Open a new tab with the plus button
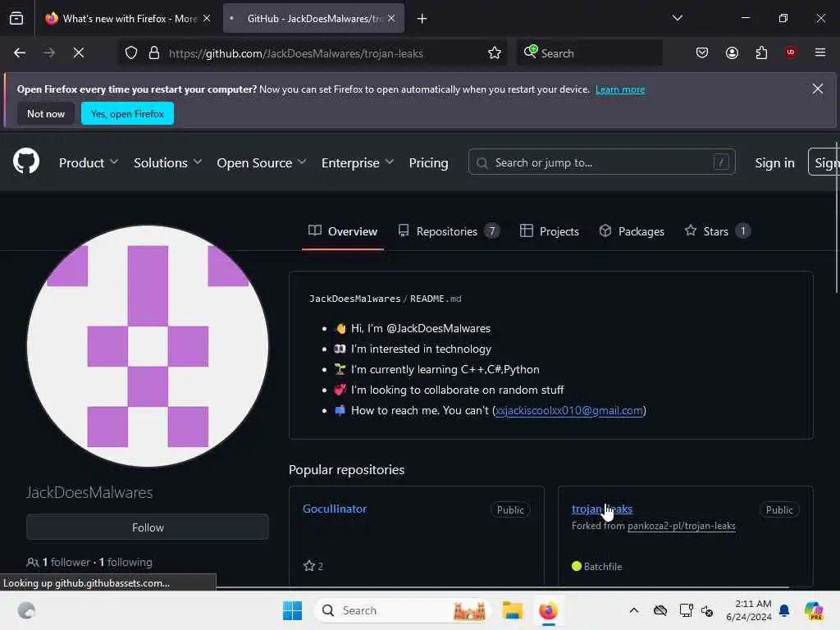 tap(422, 19)
